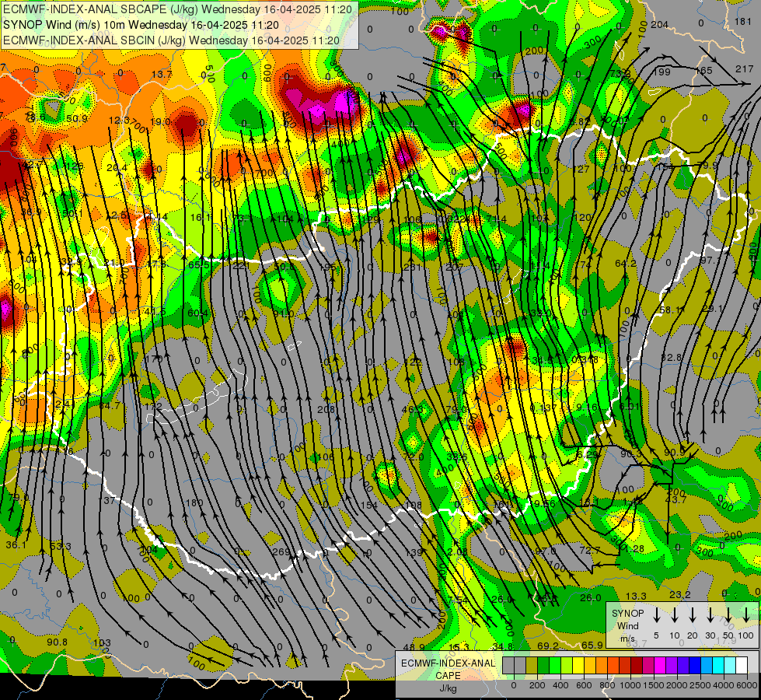Click the map value 29.1

713,309
